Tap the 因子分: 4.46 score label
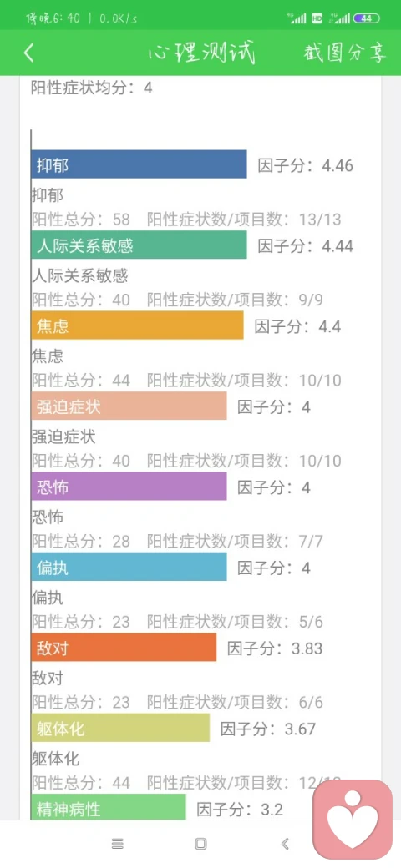 [x=306, y=165]
